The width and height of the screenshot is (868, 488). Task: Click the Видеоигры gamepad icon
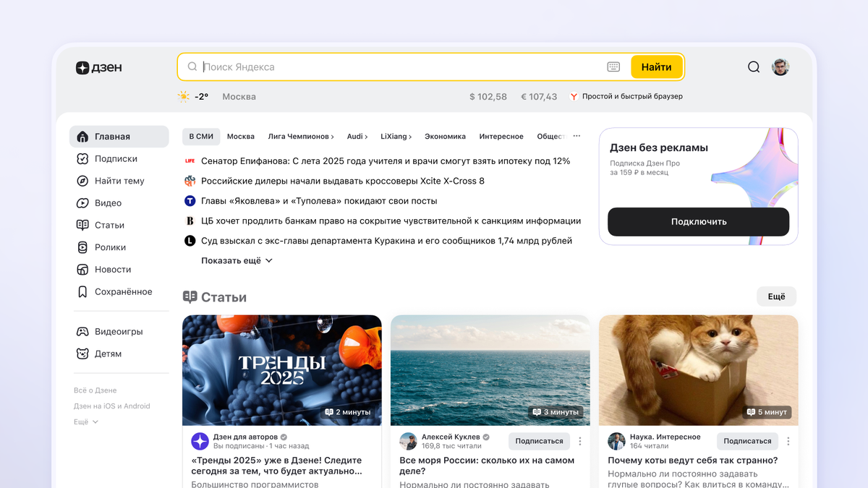click(x=82, y=332)
